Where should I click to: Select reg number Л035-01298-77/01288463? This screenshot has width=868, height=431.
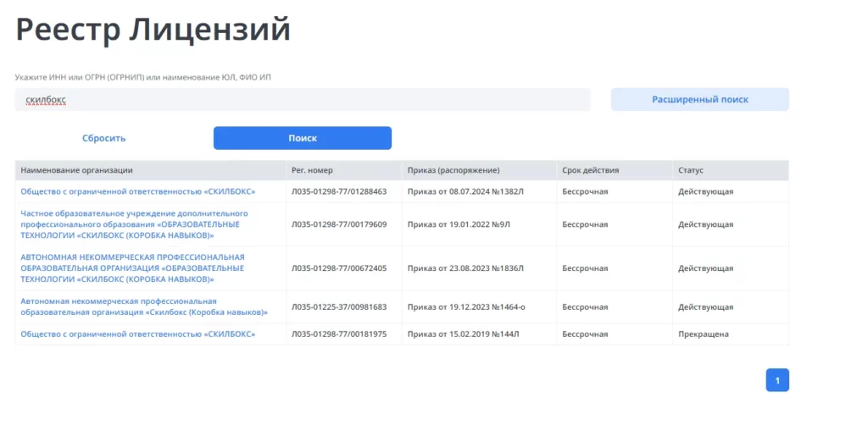coord(339,191)
